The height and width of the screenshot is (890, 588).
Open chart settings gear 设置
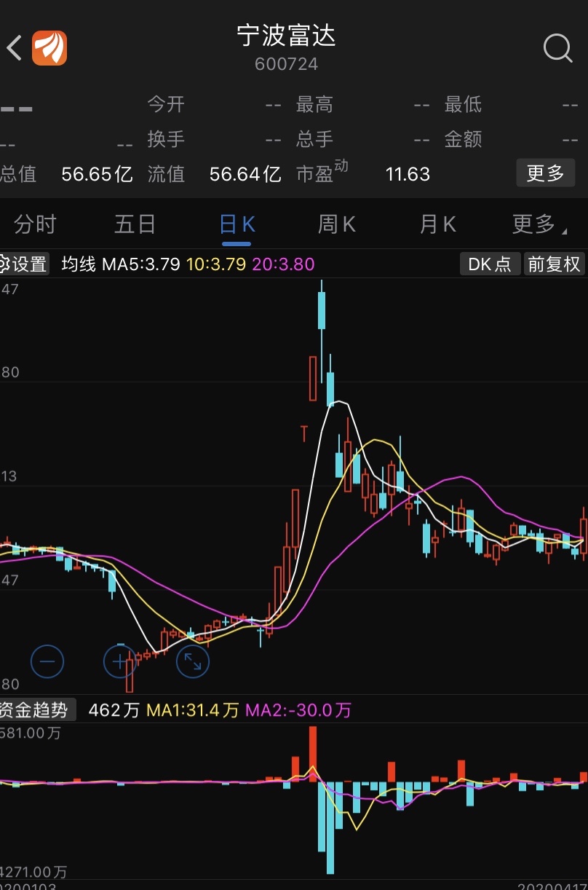tap(24, 264)
